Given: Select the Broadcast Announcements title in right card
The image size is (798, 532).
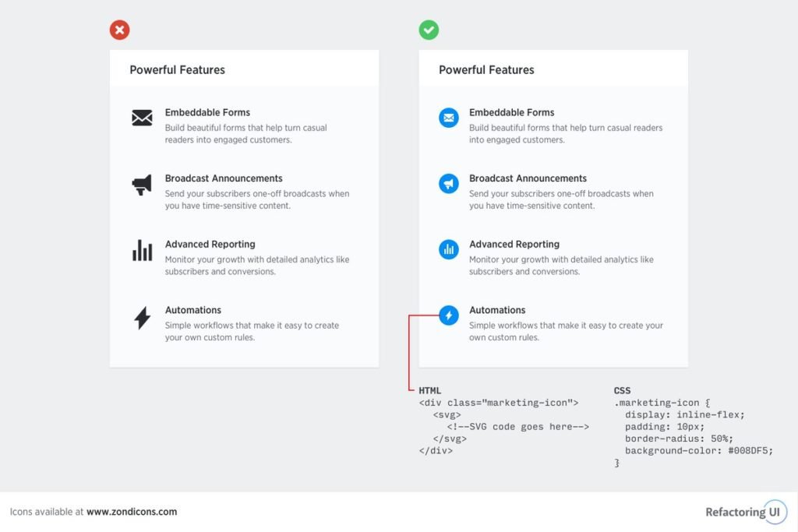Looking at the screenshot, I should tap(528, 178).
